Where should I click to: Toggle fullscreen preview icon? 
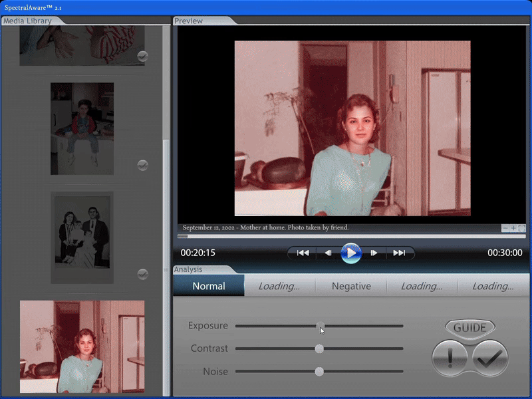(x=521, y=228)
